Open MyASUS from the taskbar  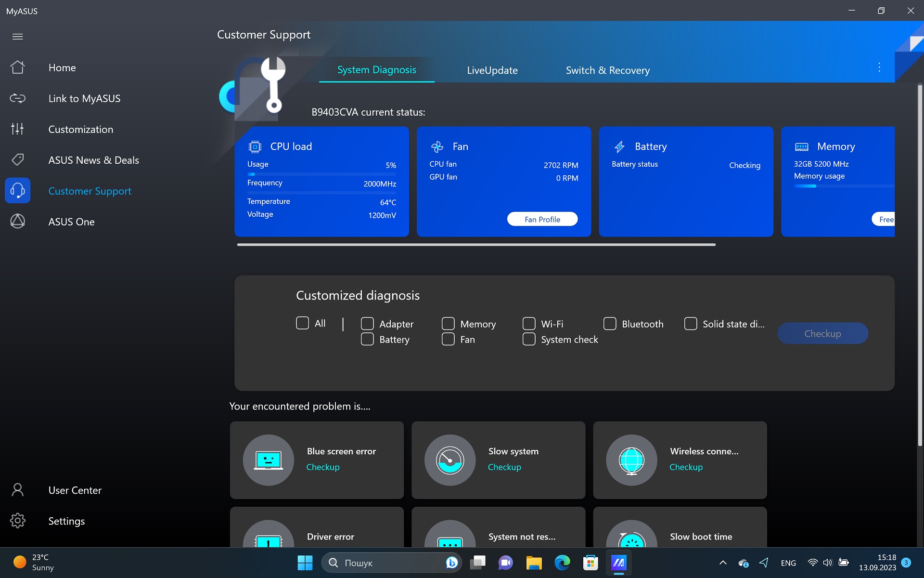pos(618,563)
